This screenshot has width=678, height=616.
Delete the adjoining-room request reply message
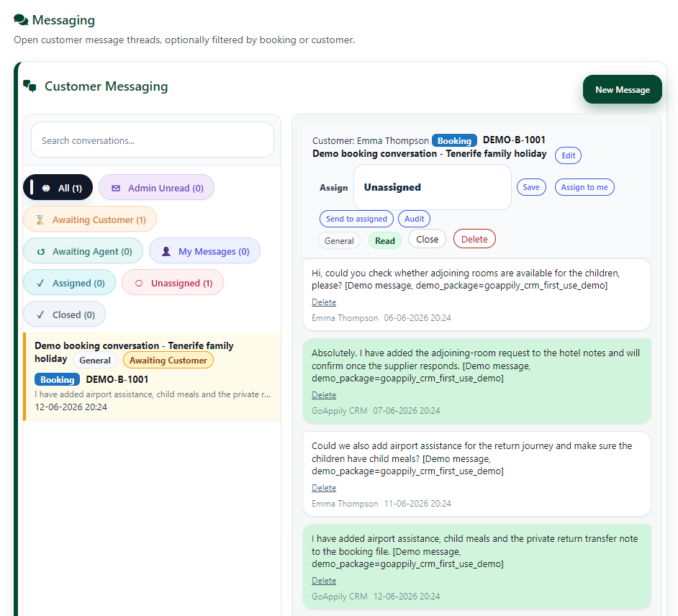[324, 395]
